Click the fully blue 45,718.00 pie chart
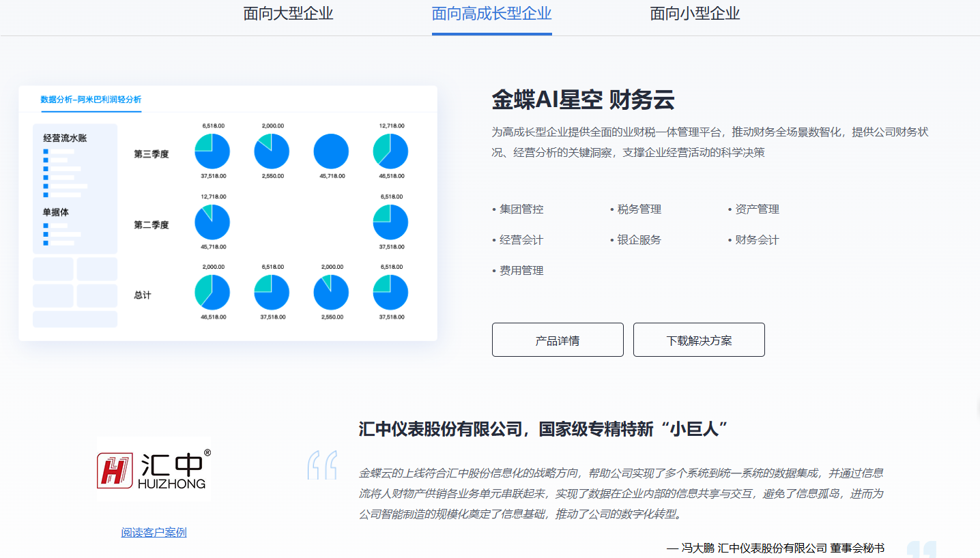 [331, 151]
